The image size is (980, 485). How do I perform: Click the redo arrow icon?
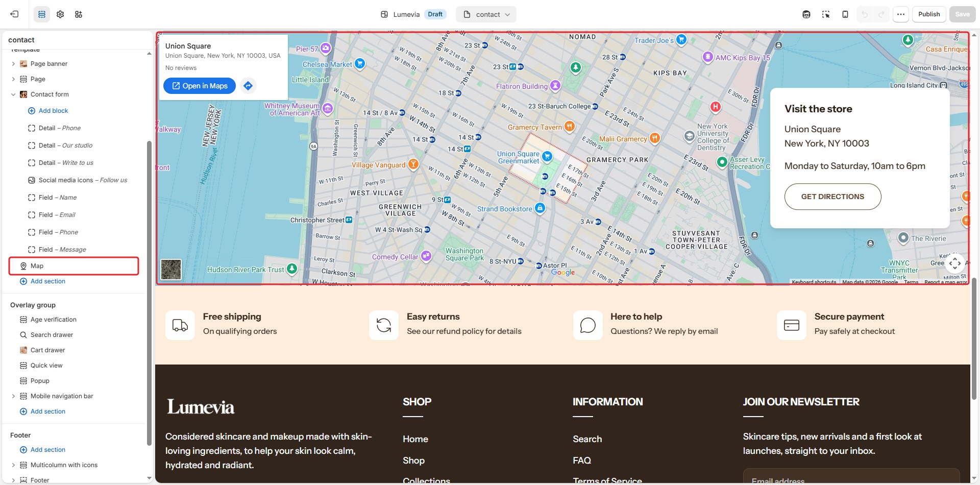881,14
